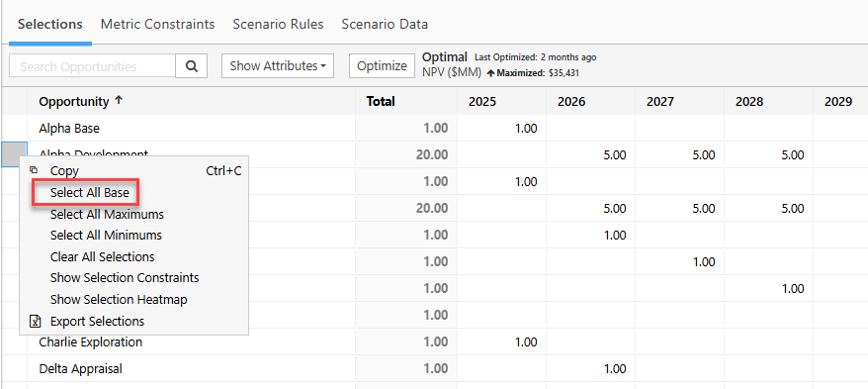Go to the Scenario Data tab
This screenshot has width=868, height=389.
pos(385,25)
